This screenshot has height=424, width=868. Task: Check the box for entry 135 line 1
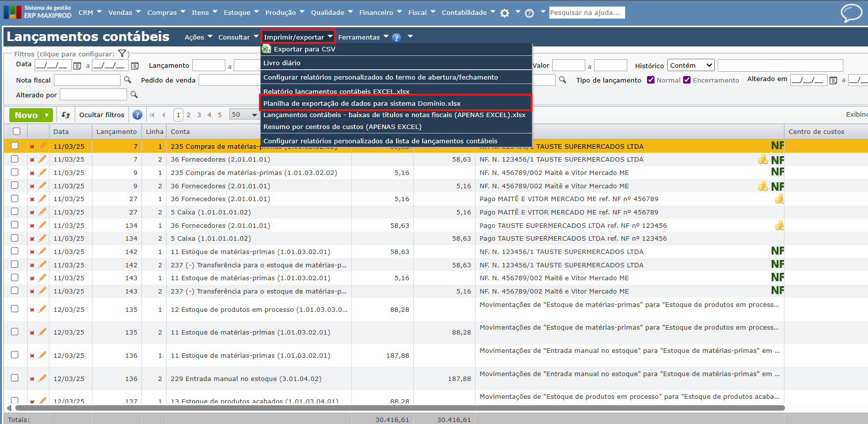tap(14, 309)
